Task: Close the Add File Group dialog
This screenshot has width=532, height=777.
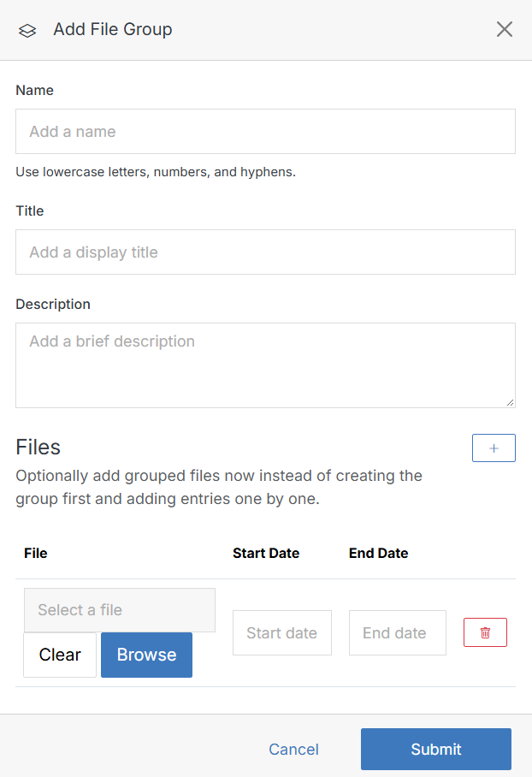Action: pyautogui.click(x=505, y=29)
